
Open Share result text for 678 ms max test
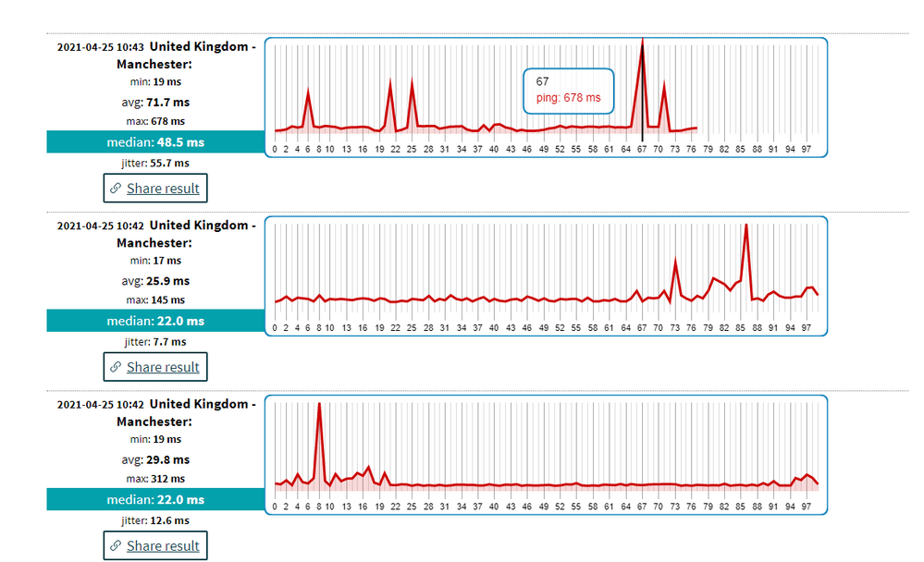pyautogui.click(x=163, y=189)
